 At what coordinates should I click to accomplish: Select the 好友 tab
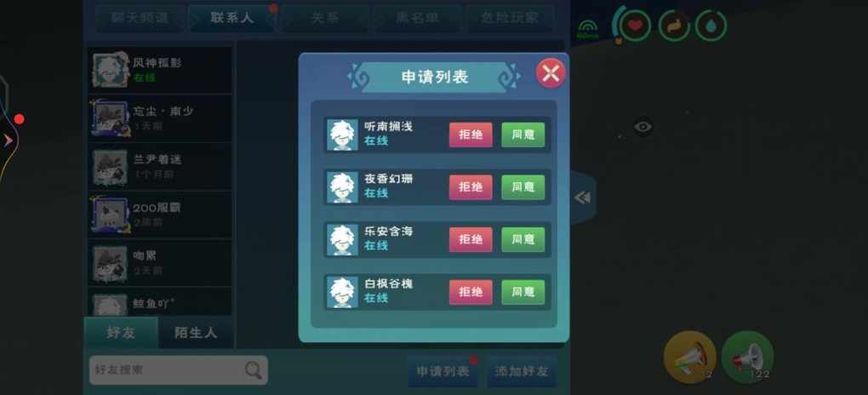[121, 333]
